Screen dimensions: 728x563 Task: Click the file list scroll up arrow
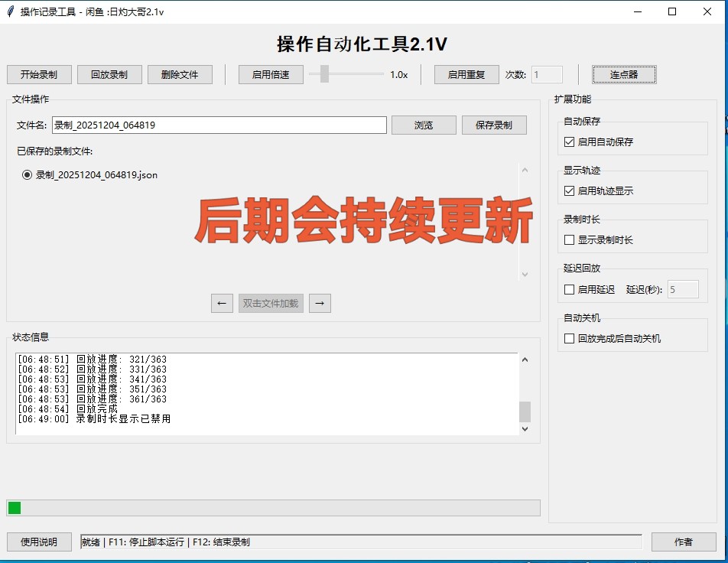[525, 170]
